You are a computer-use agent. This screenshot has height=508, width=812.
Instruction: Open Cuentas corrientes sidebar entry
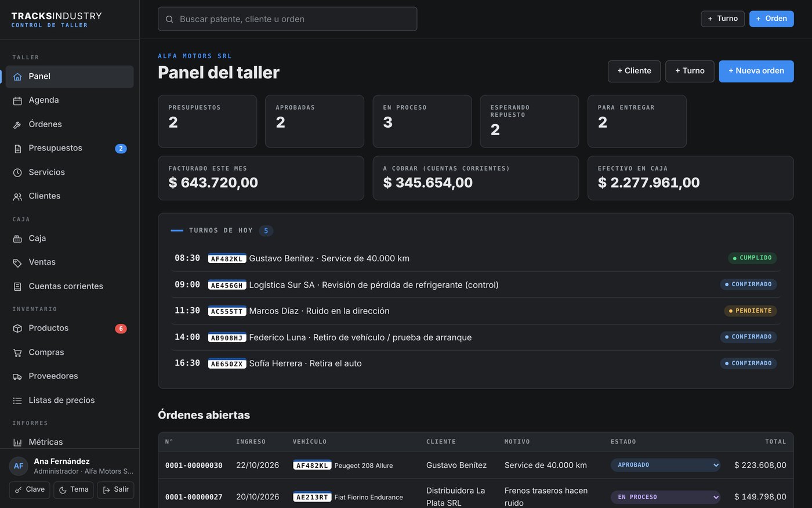[x=70, y=286]
